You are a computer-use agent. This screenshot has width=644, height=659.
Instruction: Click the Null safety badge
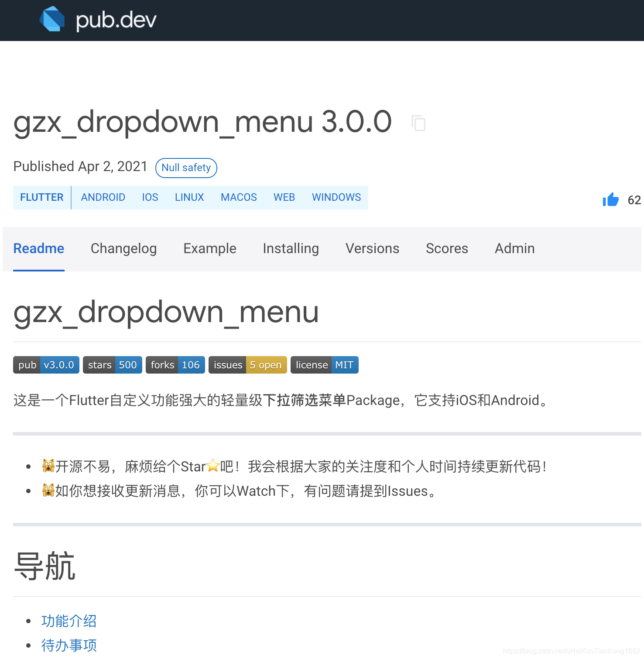pyautogui.click(x=186, y=168)
